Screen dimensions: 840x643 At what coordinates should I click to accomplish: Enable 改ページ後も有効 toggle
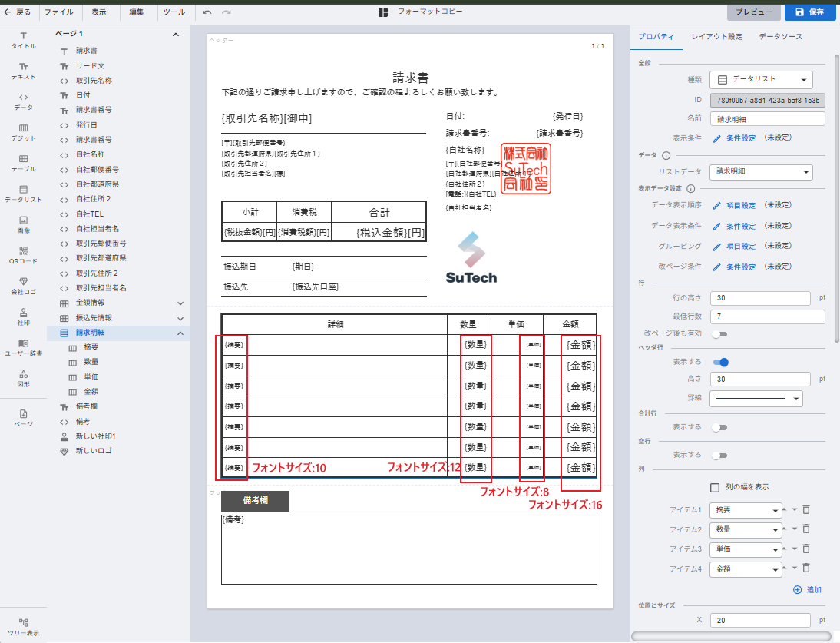click(720, 334)
